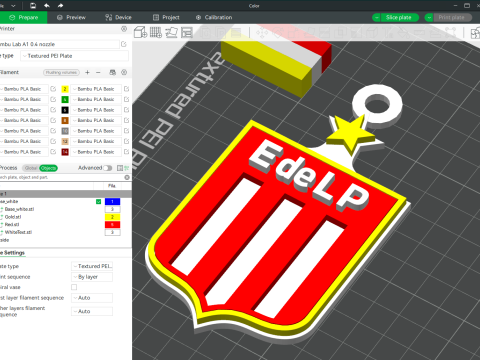Viewport: 480px width, 360px height.
Task: Click the compare presets icon beside Advanced
Action: (x=120, y=168)
